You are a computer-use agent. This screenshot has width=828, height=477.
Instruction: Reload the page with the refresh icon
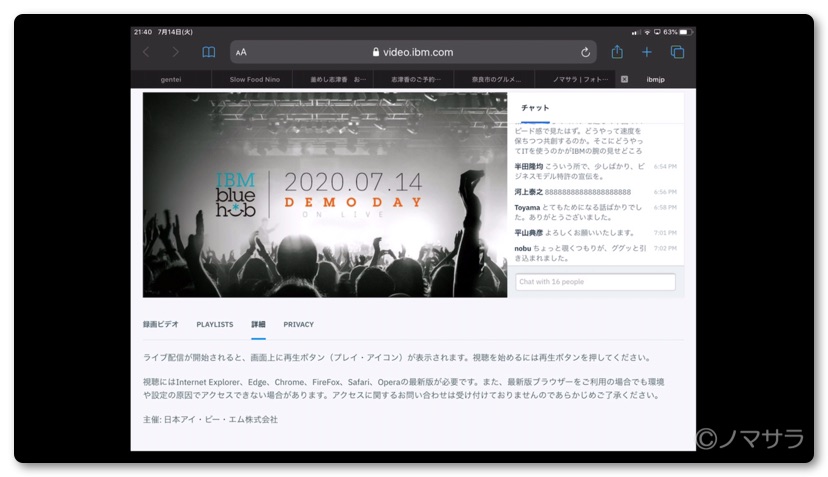click(585, 52)
